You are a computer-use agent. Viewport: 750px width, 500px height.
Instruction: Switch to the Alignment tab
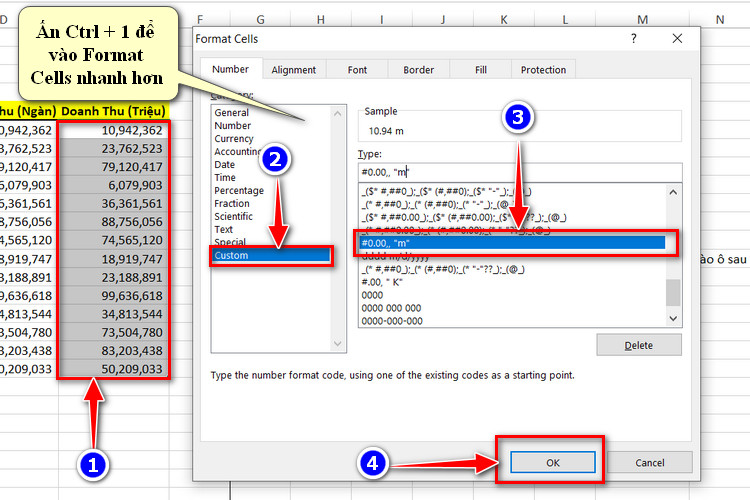click(294, 70)
